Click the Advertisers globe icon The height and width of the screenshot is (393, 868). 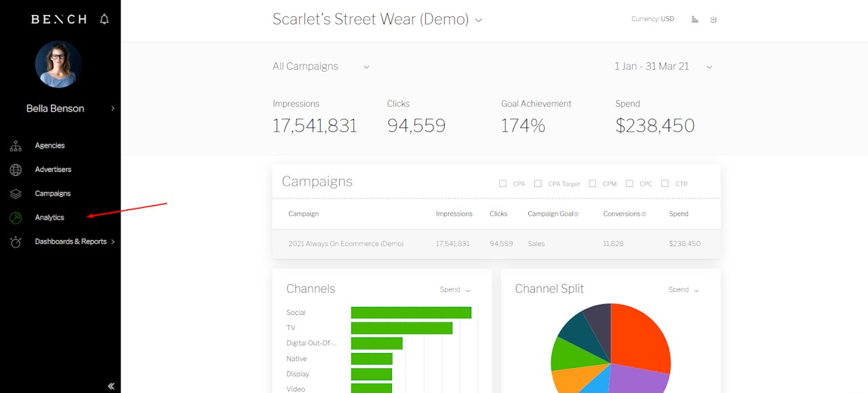click(x=16, y=169)
